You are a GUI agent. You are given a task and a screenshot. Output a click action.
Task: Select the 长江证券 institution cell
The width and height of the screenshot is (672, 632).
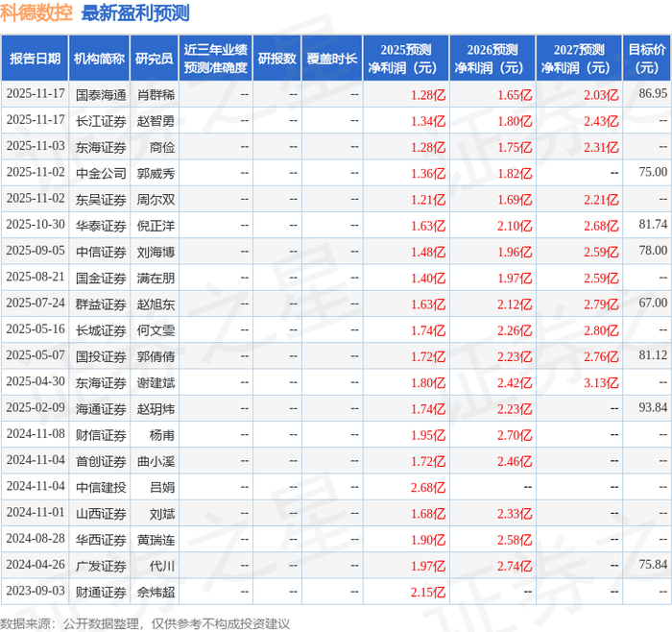(x=101, y=121)
